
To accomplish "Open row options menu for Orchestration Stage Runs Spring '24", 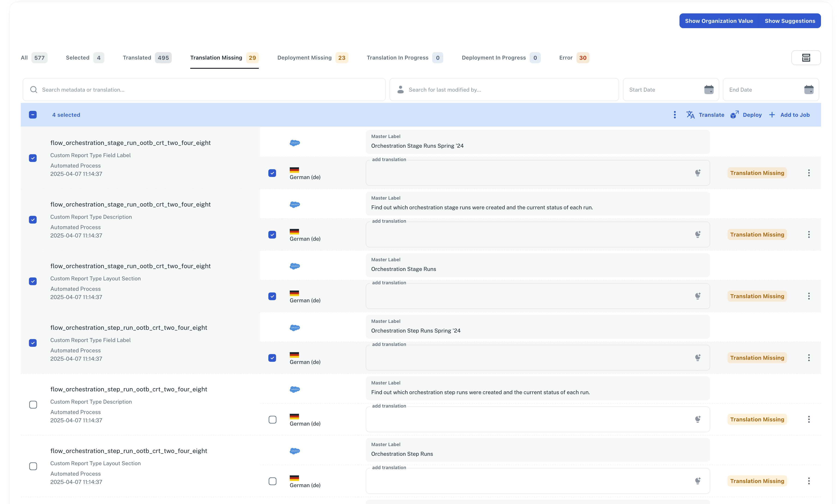I will click(x=809, y=173).
